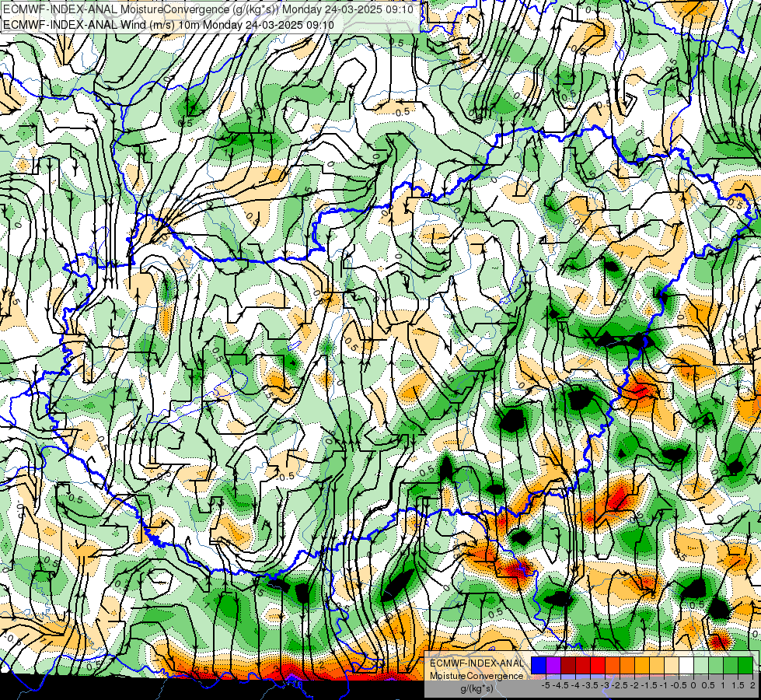Click the white legend swatch for -0.5 to 0
This screenshot has height=700, width=761.
(x=686, y=665)
